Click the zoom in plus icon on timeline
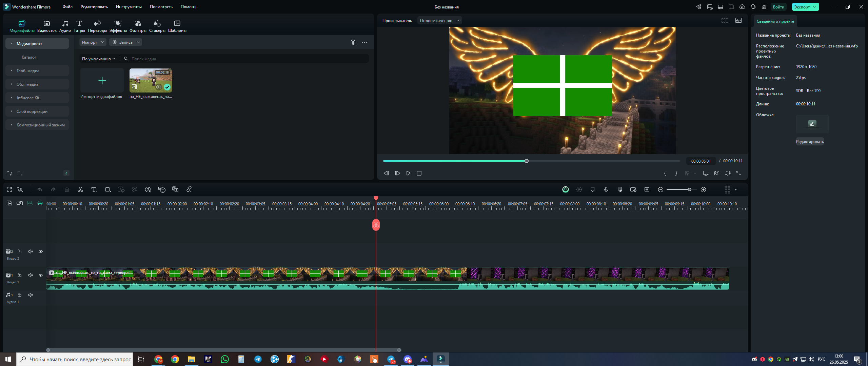This screenshot has width=868, height=366. pyautogui.click(x=703, y=189)
